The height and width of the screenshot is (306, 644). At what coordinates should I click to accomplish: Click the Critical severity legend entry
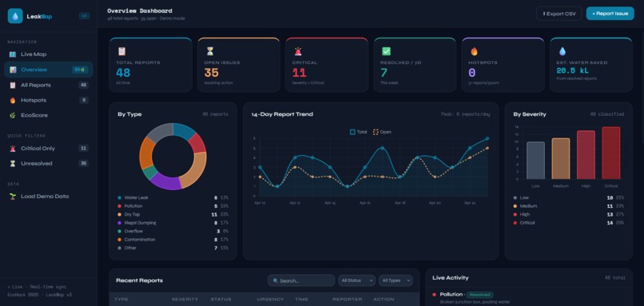tap(568, 223)
